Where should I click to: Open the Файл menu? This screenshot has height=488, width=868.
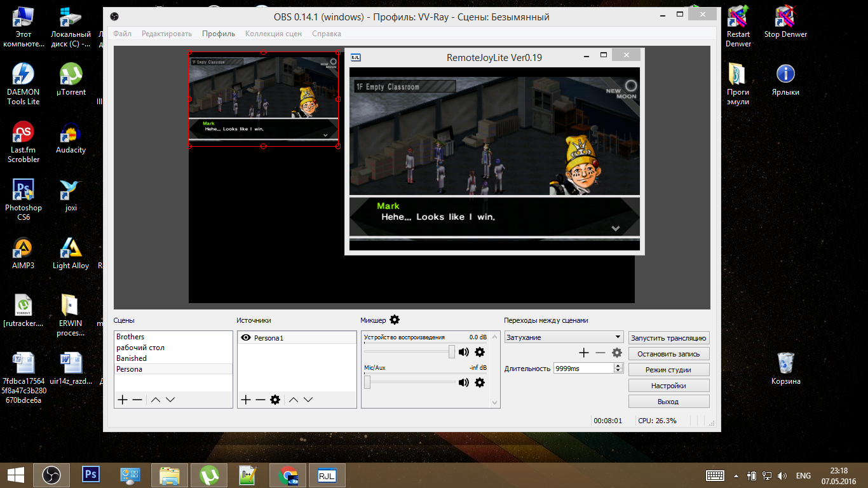(123, 34)
